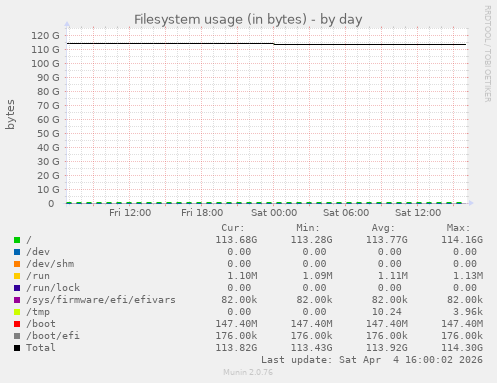Screen dimensions: 497x383
Task: Click the 'Fri 12:00' time axis label
Action: click(130, 213)
